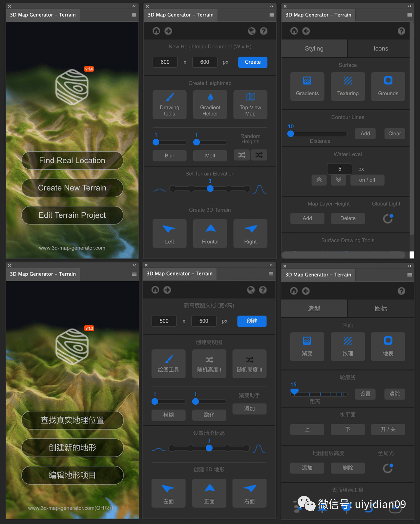Open globe icon in English heightmap panel
Viewport: 420px width, 524px height.
[x=252, y=31]
